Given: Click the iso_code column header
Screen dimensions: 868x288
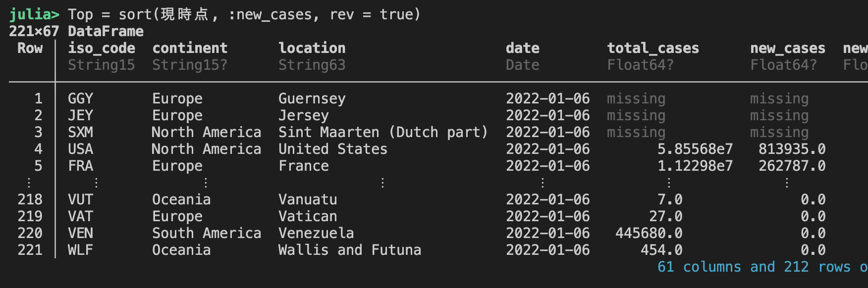Looking at the screenshot, I should tap(102, 48).
